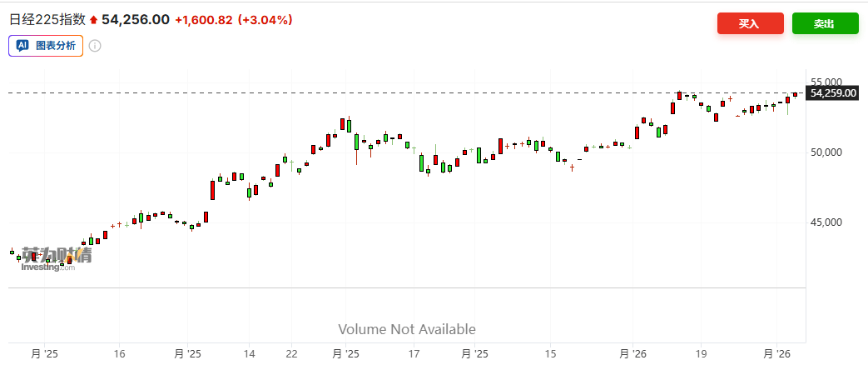Click the last red candlestick on chart
Image resolution: width=868 pixels, height=365 pixels.
(x=796, y=94)
